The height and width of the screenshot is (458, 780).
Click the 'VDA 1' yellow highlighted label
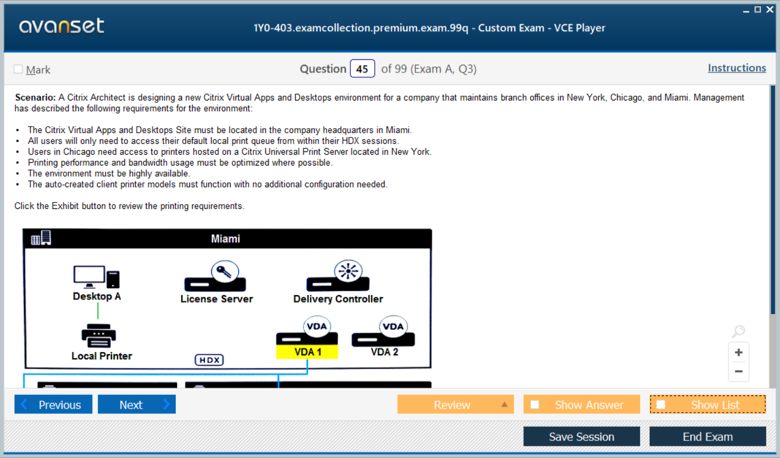[307, 352]
